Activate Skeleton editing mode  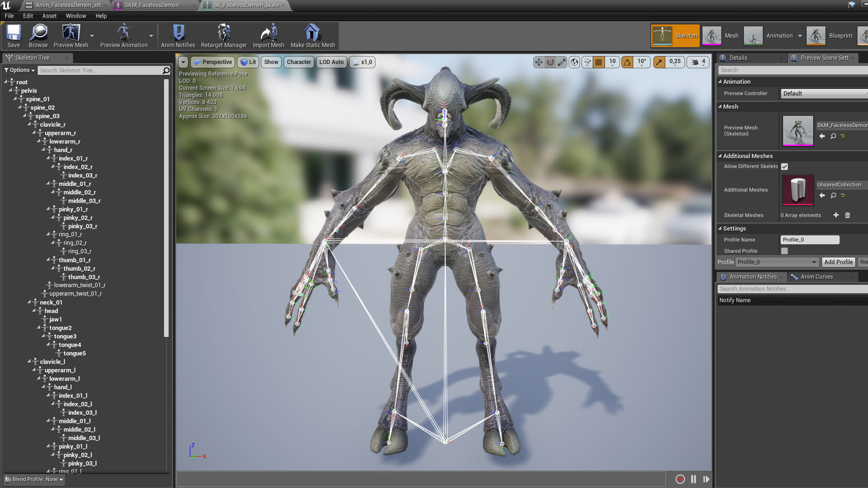click(675, 36)
